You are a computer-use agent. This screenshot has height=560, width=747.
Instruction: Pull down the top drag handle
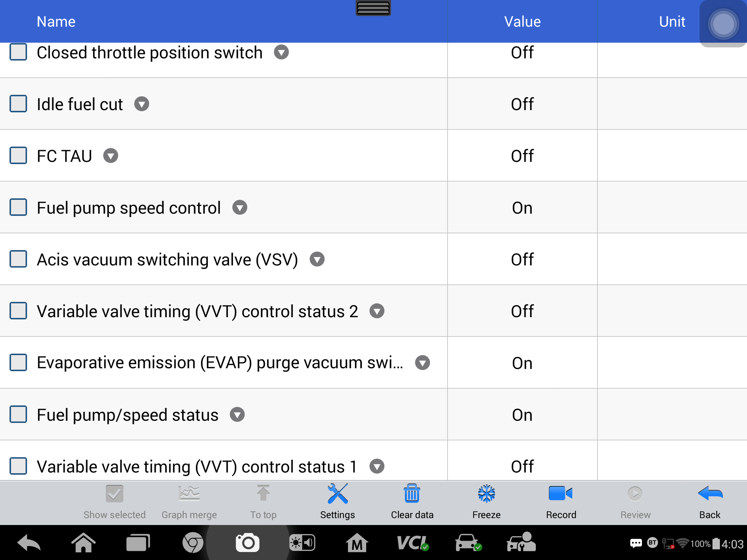click(373, 8)
